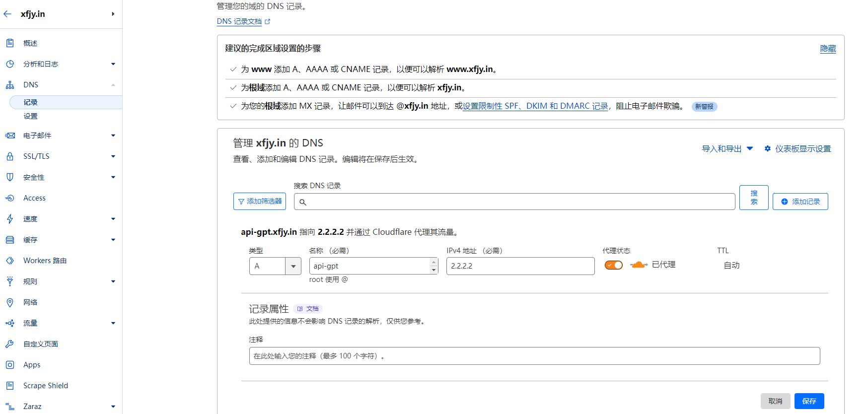
Task: Click the orange Cloudflare cloud proxy icon
Action: click(x=639, y=265)
